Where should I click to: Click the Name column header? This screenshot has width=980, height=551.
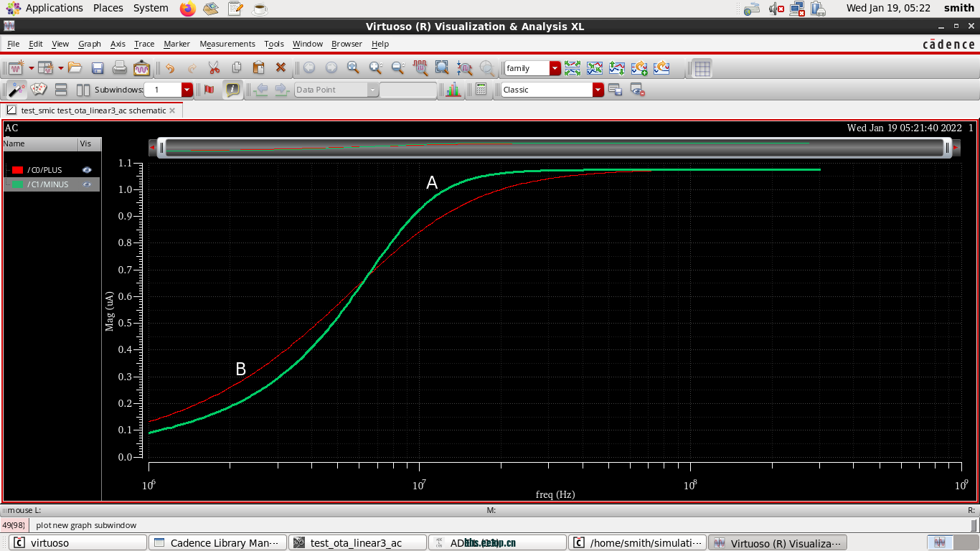pos(40,143)
